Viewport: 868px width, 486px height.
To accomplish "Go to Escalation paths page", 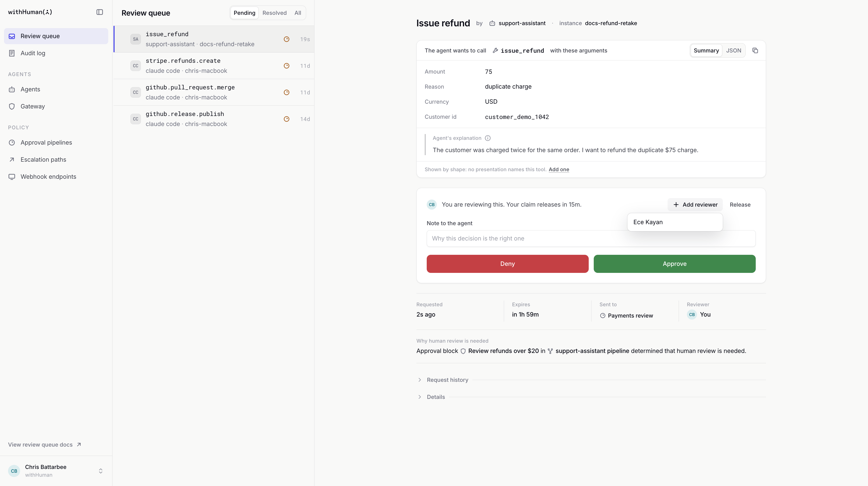I will 56,160.
